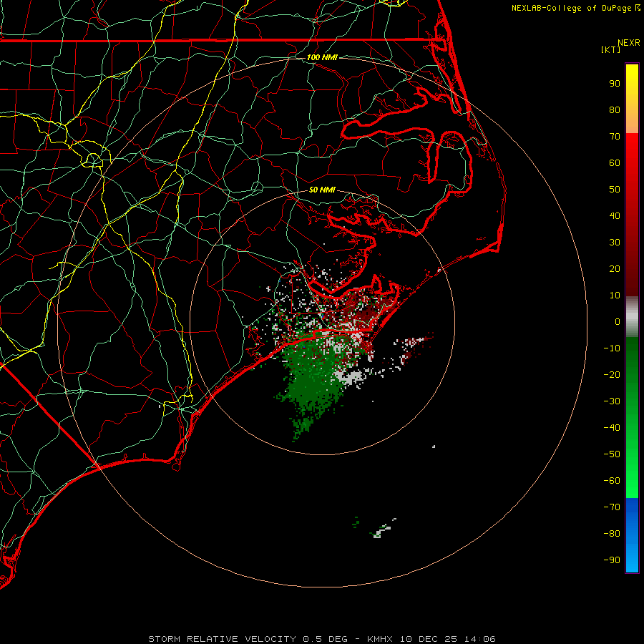
Task: Click the [KT] units label
Action: point(610,49)
